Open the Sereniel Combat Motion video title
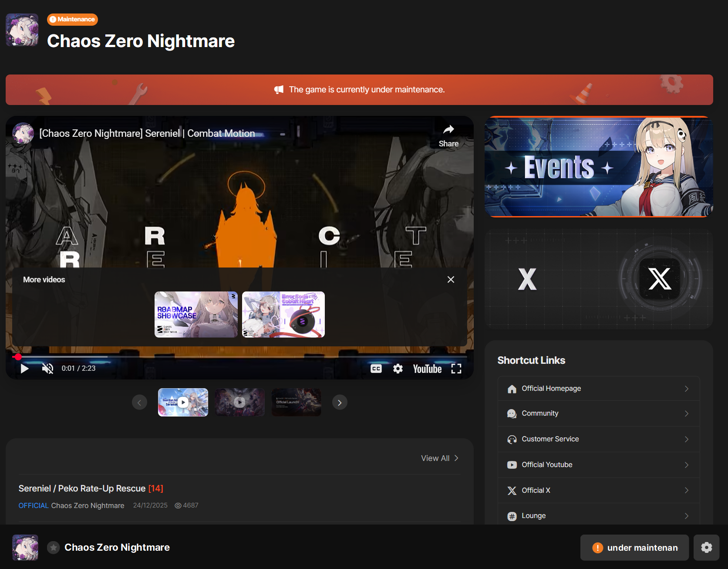The image size is (728, 569). [147, 133]
